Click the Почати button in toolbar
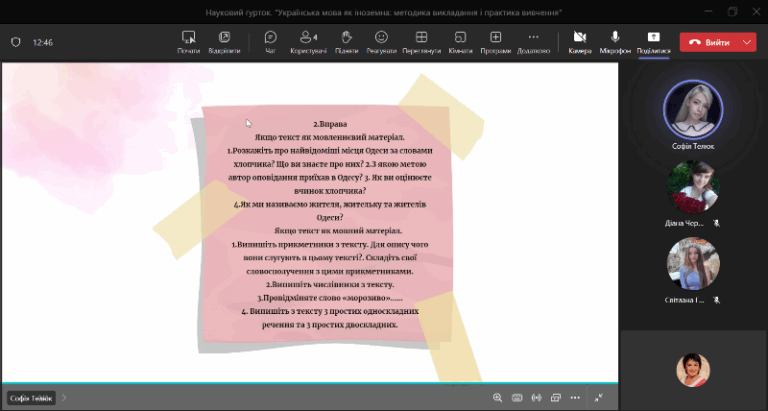 (188, 41)
